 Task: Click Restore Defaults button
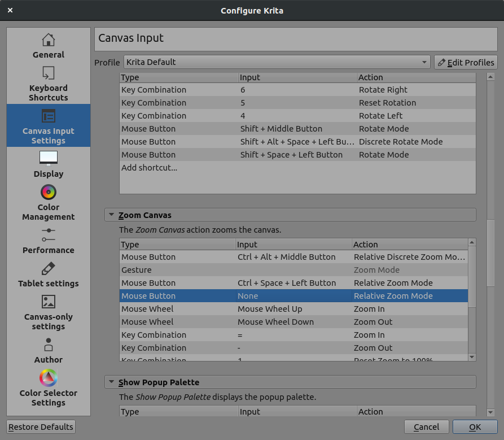click(41, 427)
